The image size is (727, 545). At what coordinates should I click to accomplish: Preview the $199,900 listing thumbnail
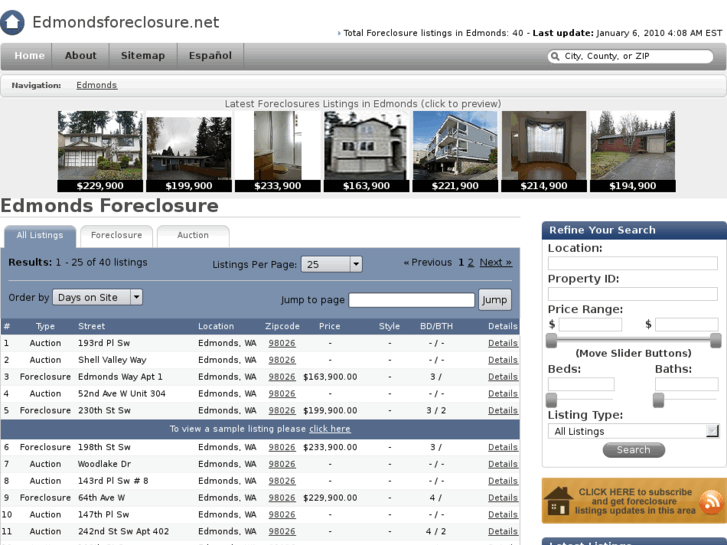coord(189,151)
